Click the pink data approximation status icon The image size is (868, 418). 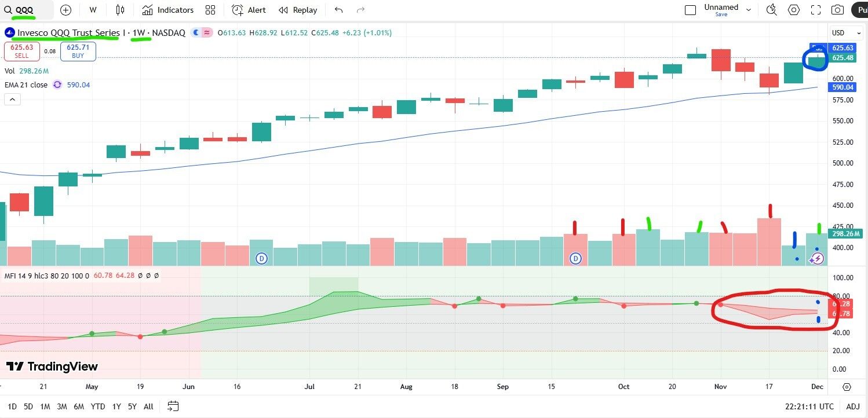pyautogui.click(x=207, y=33)
